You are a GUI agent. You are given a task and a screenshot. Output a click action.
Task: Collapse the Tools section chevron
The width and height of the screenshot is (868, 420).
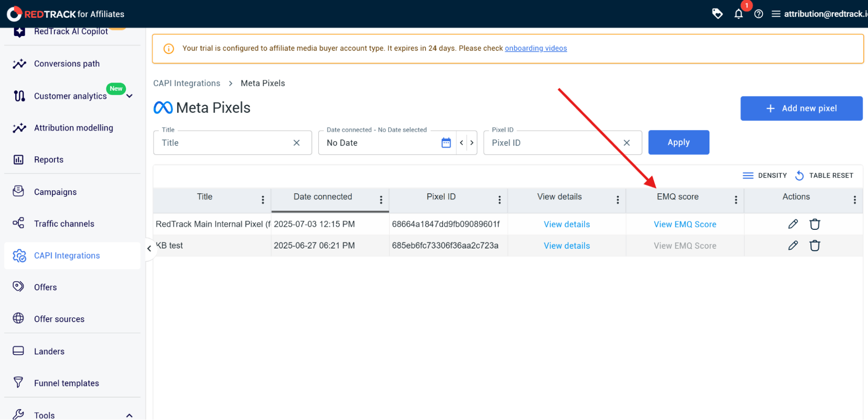(129, 416)
